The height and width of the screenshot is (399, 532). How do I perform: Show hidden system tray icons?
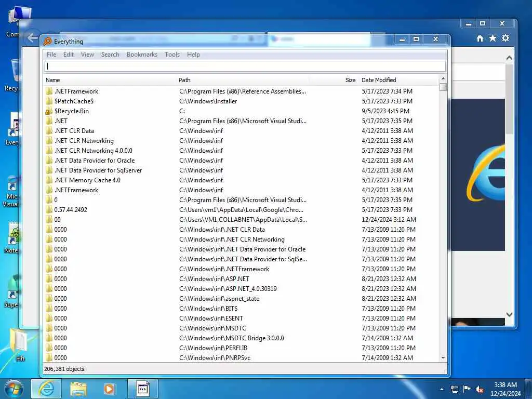click(442, 389)
